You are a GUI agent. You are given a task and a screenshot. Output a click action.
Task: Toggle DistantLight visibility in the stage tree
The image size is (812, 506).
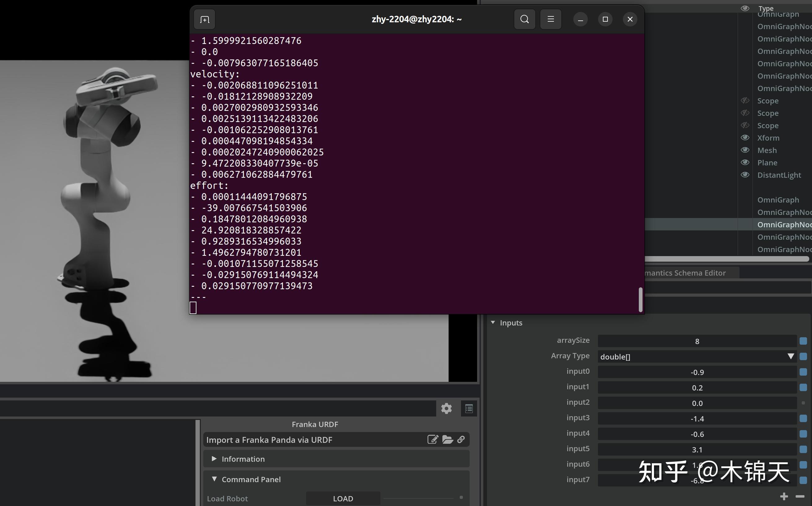pyautogui.click(x=746, y=175)
